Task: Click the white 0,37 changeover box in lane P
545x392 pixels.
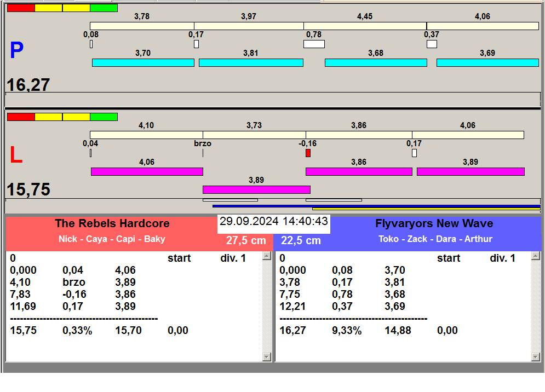Action: (432, 44)
